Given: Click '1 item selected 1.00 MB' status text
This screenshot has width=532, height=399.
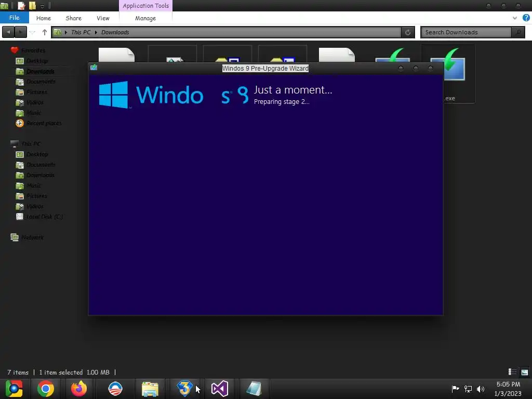Looking at the screenshot, I should 74,373.
